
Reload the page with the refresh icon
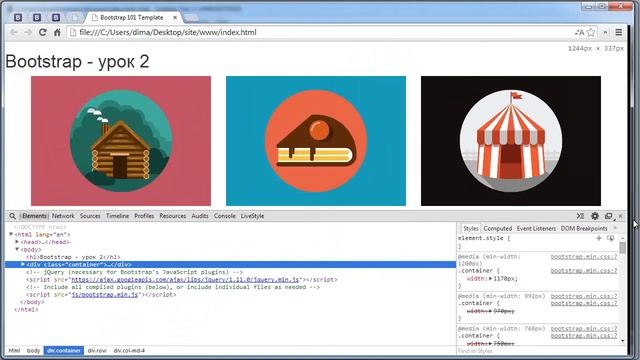[x=42, y=32]
